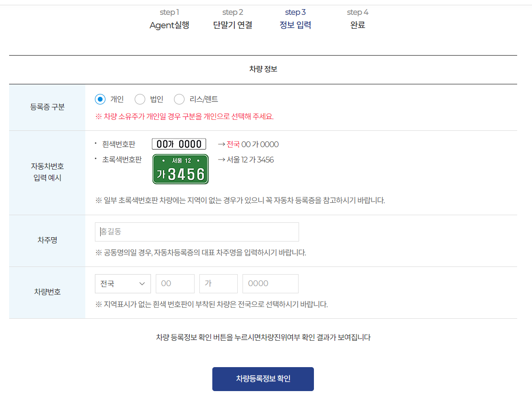This screenshot has width=532, height=393.
Task: Click the 가 plate character field
Action: pyautogui.click(x=219, y=284)
